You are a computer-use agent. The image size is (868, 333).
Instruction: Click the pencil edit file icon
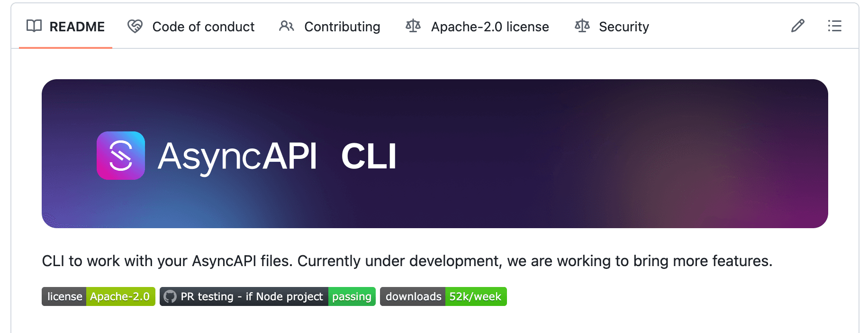point(798,26)
